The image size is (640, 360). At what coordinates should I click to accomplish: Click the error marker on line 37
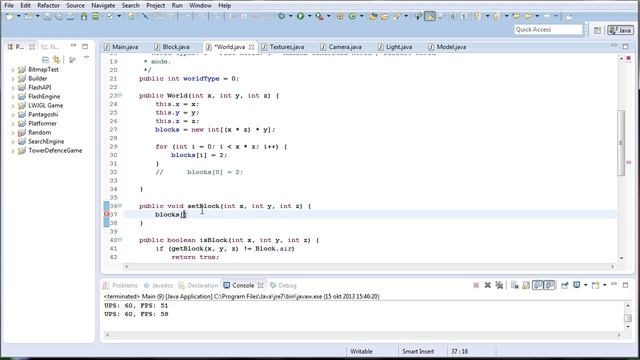coord(107,214)
